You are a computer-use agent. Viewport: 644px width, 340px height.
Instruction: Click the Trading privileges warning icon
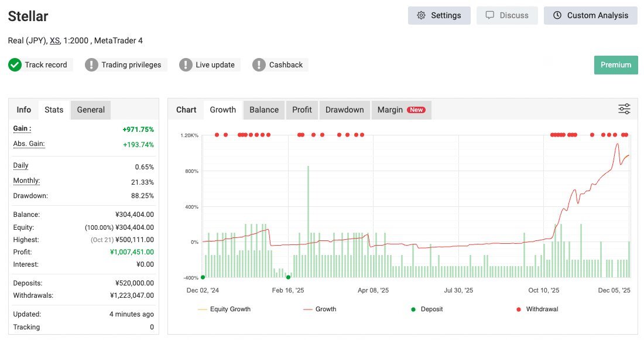[x=91, y=65]
